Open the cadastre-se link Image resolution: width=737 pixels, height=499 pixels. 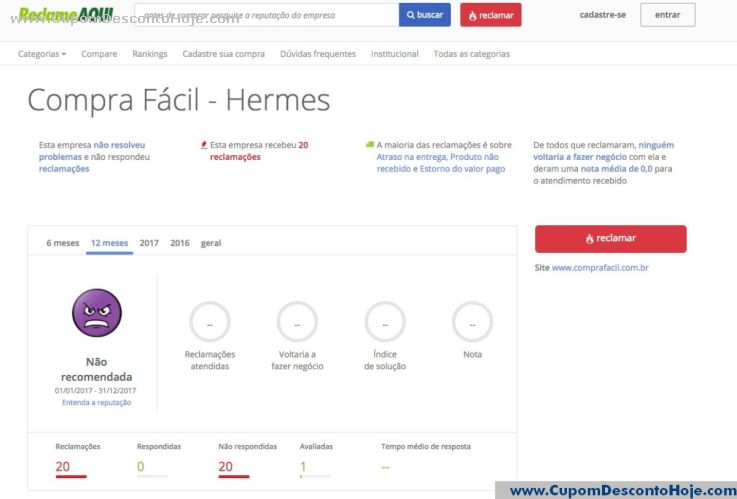[603, 15]
